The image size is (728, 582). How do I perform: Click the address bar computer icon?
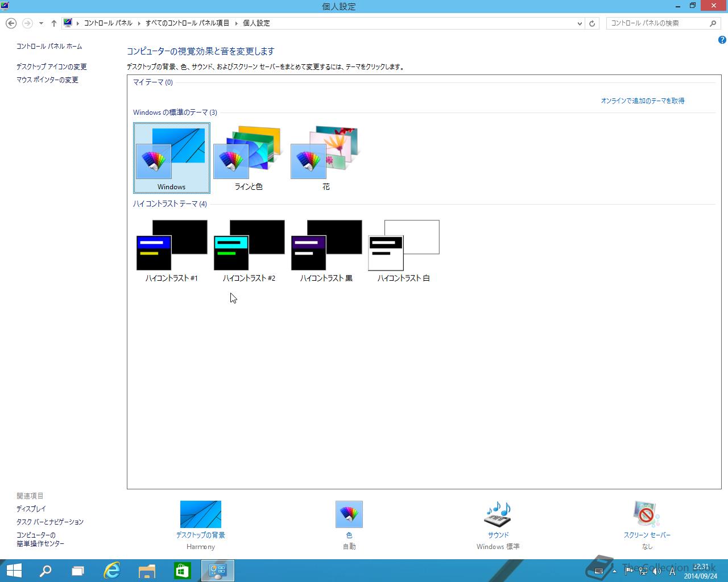click(68, 23)
